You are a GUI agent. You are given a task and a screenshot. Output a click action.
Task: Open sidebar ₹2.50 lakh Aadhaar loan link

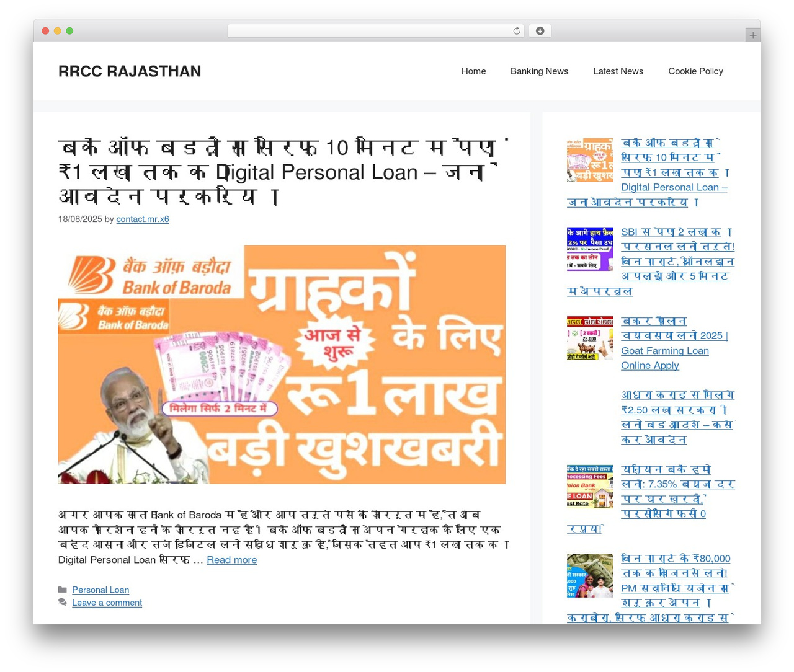point(677,417)
